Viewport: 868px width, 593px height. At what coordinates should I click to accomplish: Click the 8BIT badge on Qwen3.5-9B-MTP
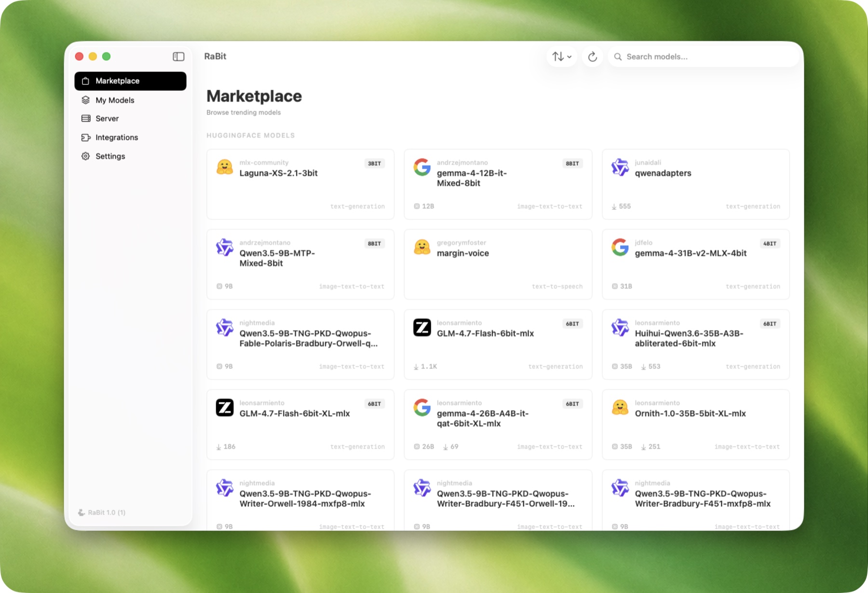click(x=375, y=244)
